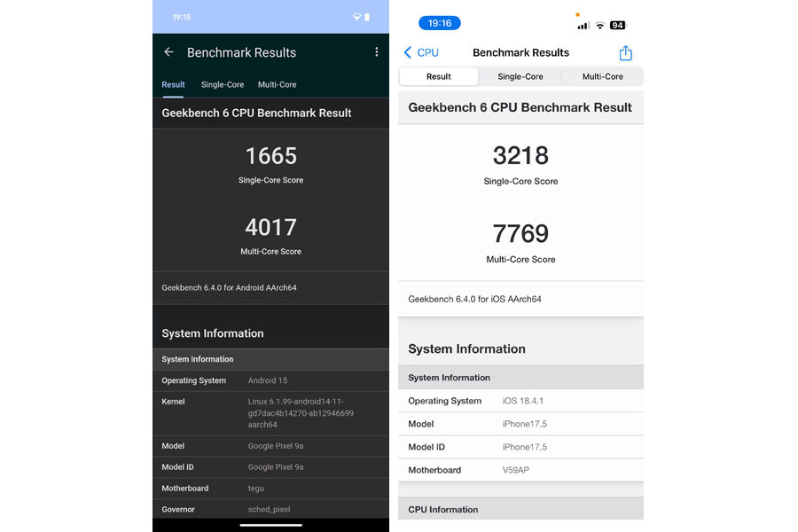The width and height of the screenshot is (798, 532).
Task: Tap the 4017 multi-core score
Action: (x=270, y=227)
